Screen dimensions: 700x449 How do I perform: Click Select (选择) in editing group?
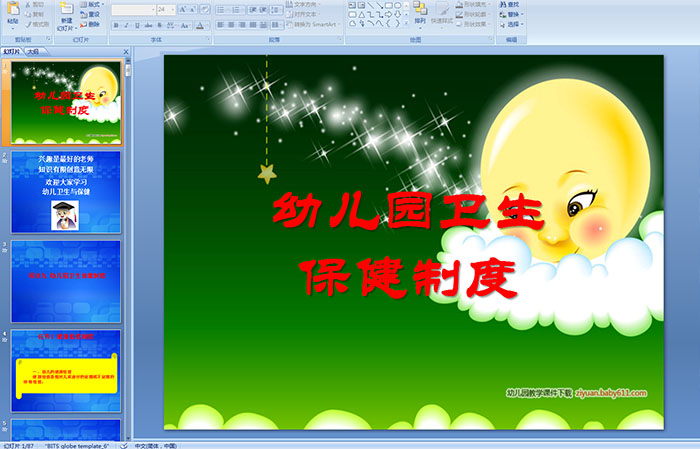click(x=512, y=24)
